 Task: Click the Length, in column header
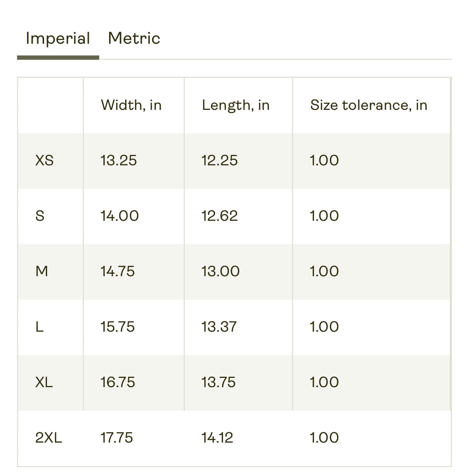coord(236,105)
